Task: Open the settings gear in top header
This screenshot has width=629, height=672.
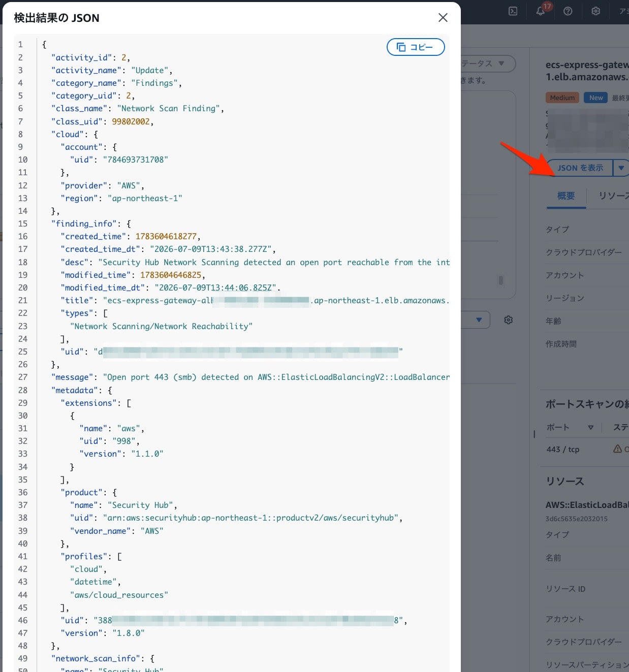Action: coord(596,11)
